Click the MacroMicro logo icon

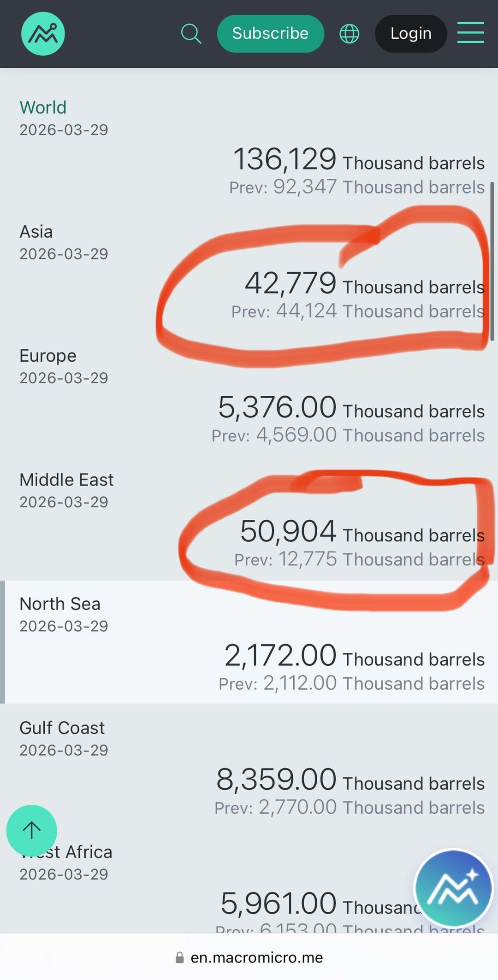point(43,34)
